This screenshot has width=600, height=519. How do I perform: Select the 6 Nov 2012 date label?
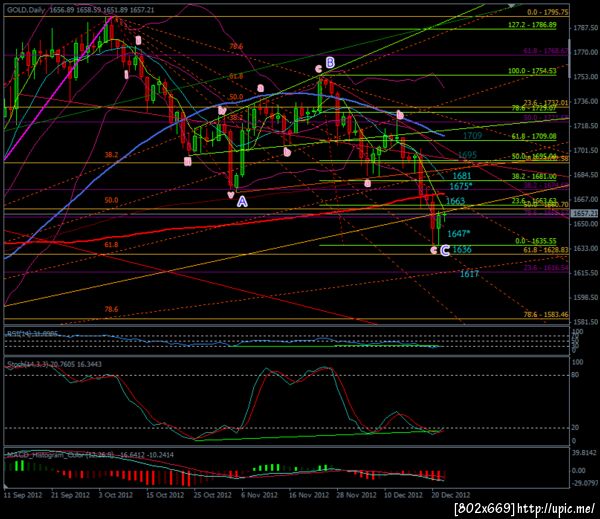coord(259,495)
